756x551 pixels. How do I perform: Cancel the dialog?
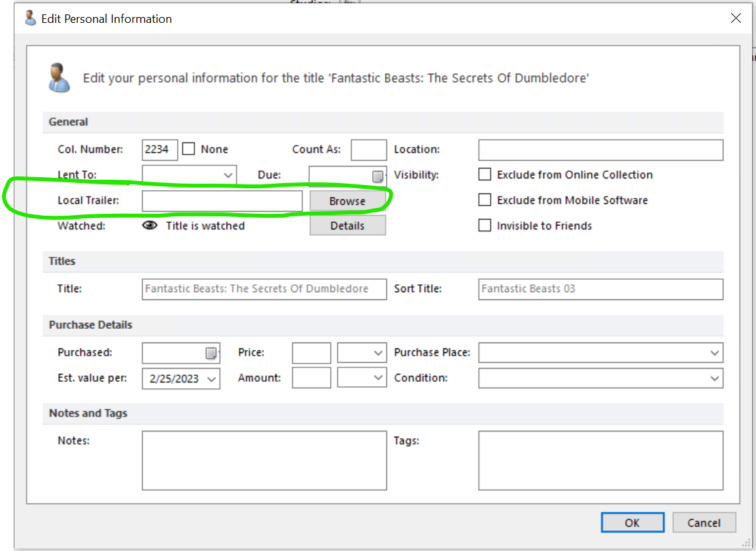[704, 522]
